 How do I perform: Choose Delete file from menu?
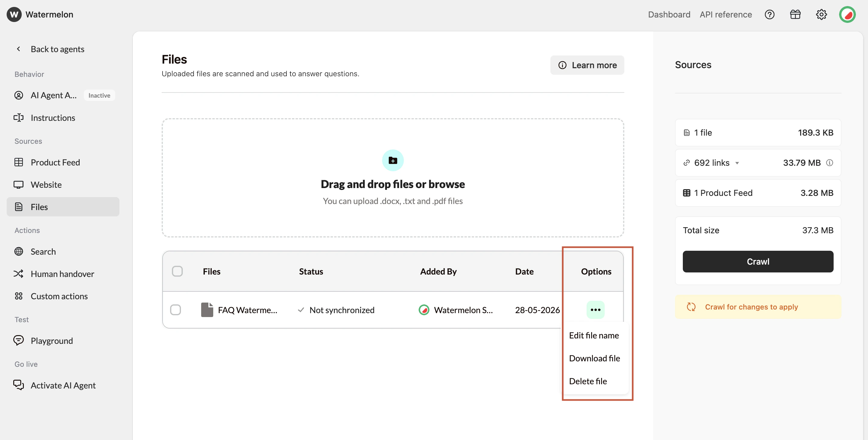(x=588, y=381)
